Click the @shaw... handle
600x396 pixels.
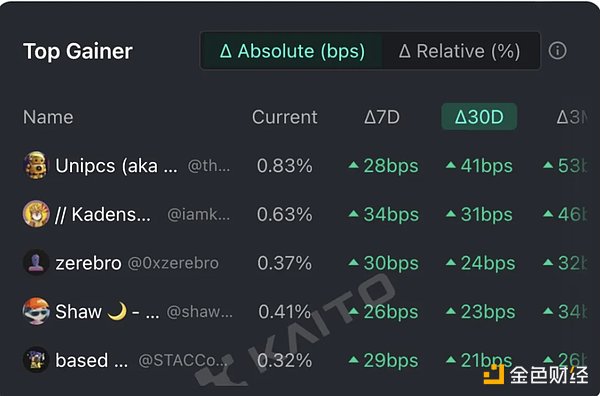tap(200, 312)
